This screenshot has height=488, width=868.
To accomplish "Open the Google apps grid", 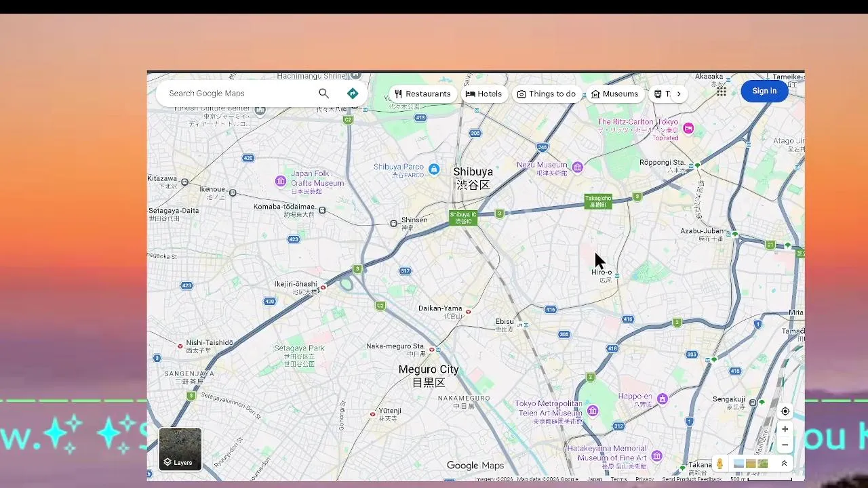I will click(x=722, y=91).
